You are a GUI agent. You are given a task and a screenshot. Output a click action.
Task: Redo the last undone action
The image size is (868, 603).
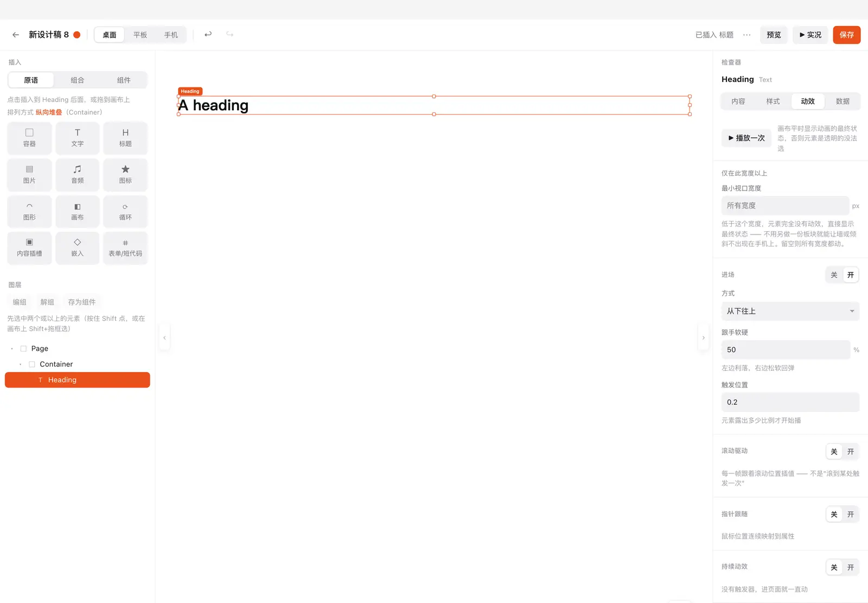(230, 34)
